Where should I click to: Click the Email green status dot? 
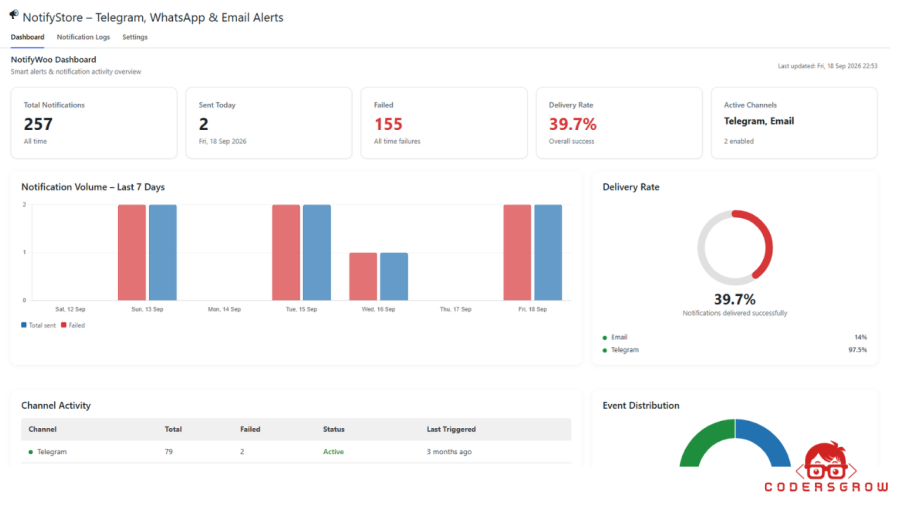tap(604, 338)
